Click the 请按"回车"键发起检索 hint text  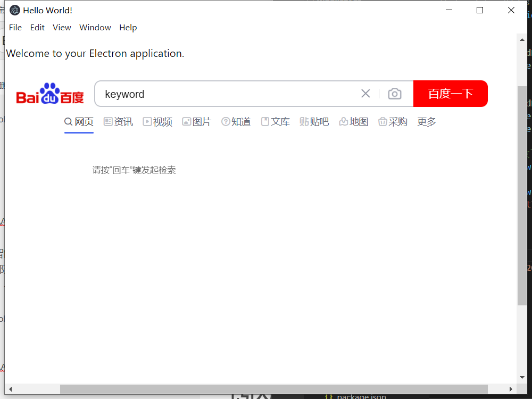point(134,170)
